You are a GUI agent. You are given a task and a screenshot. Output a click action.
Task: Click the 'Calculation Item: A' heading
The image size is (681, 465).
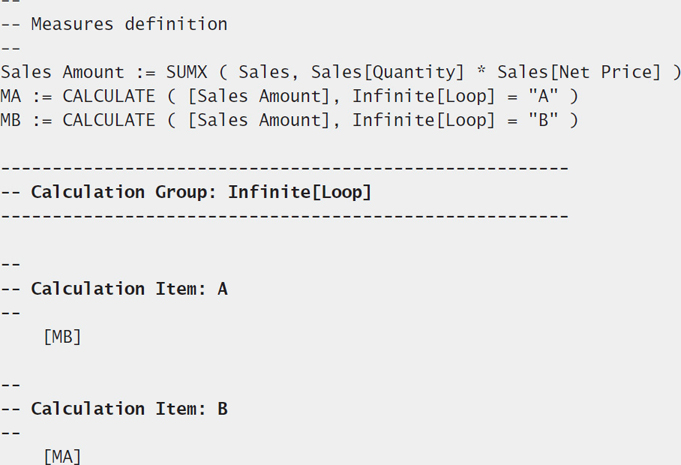pos(114,289)
